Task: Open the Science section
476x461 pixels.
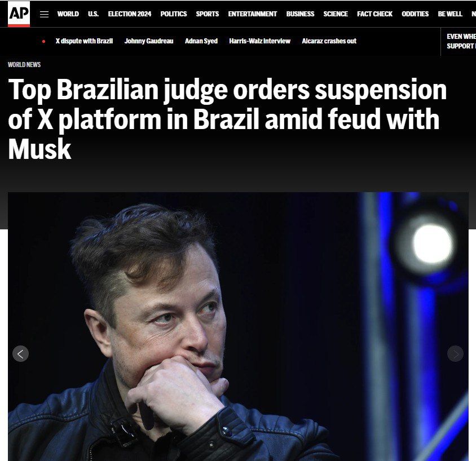Action: (336, 14)
